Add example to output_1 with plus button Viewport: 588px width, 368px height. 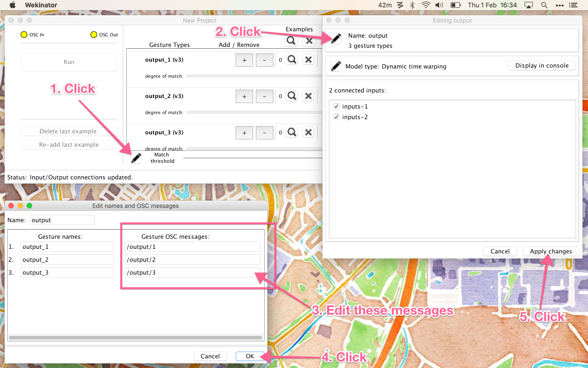244,60
